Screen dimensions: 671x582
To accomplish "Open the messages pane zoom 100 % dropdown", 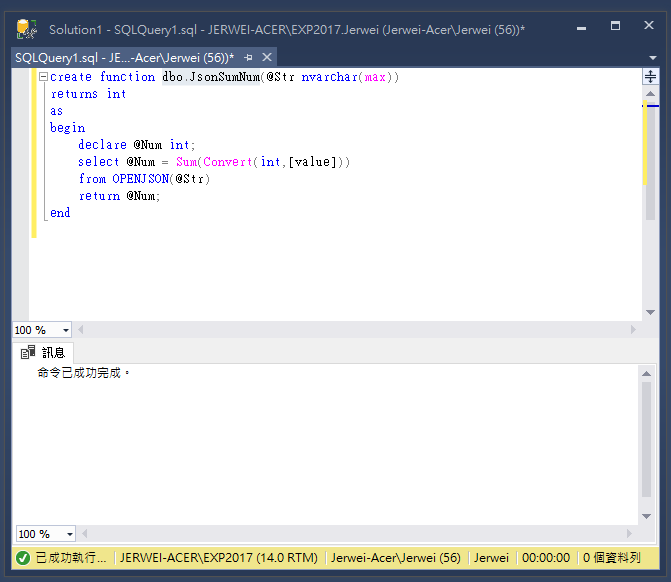I will (69, 534).
